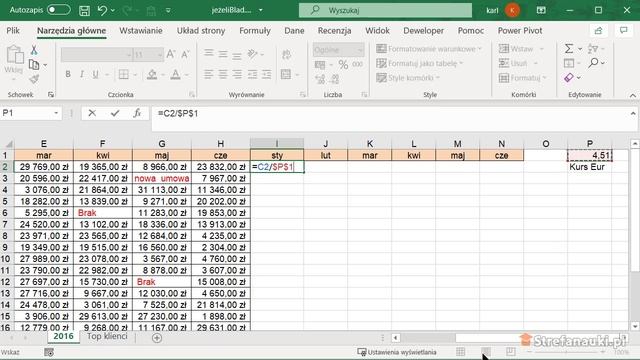Open Style komórki dropdown
640x360 pixels.
[x=408, y=78]
